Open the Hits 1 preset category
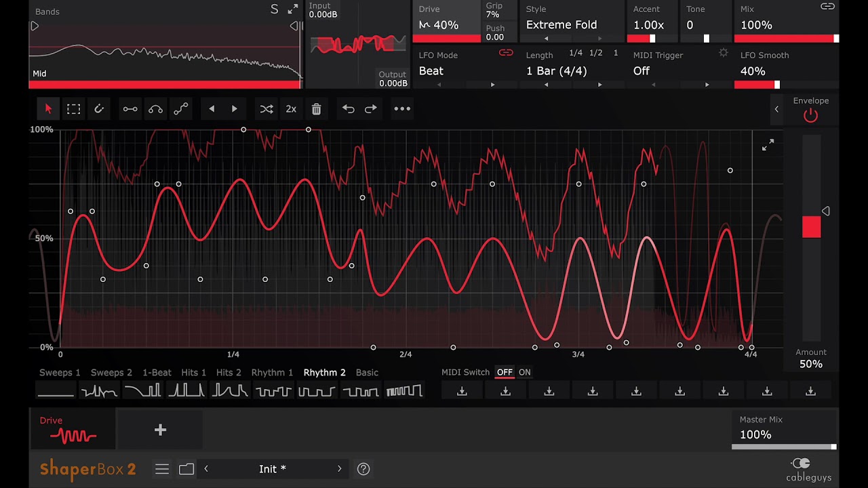Image resolution: width=868 pixels, height=488 pixels. 193,372
